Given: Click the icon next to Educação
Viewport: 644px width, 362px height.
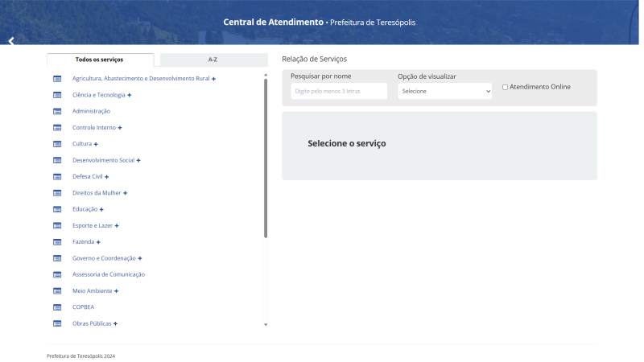Looking at the screenshot, I should [x=57, y=209].
